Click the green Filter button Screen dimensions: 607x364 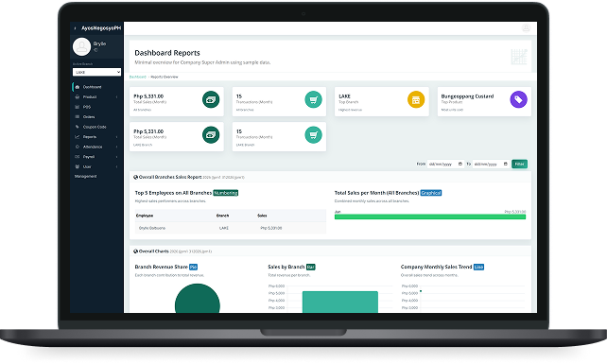coord(519,164)
